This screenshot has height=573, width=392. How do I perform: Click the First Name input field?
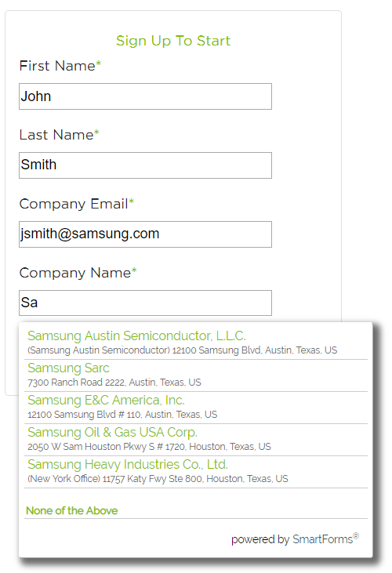[145, 96]
